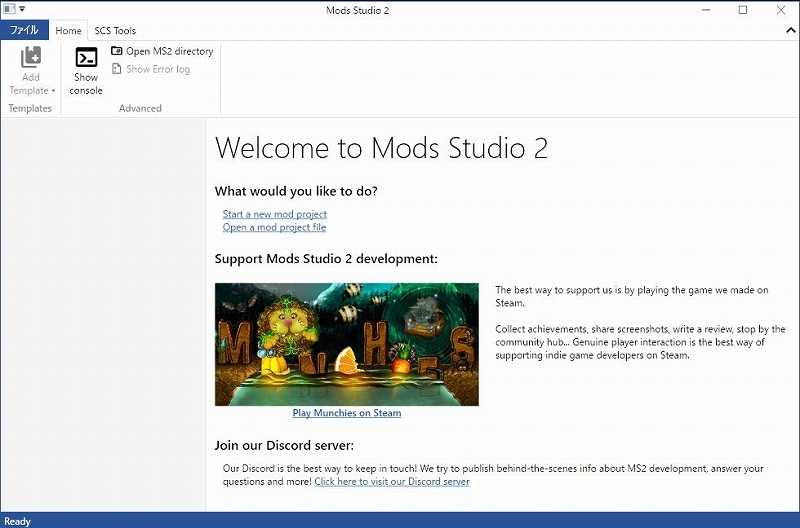Open quick access toolbar dropdown arrow
This screenshot has height=528, width=800.
pyautogui.click(x=22, y=9)
